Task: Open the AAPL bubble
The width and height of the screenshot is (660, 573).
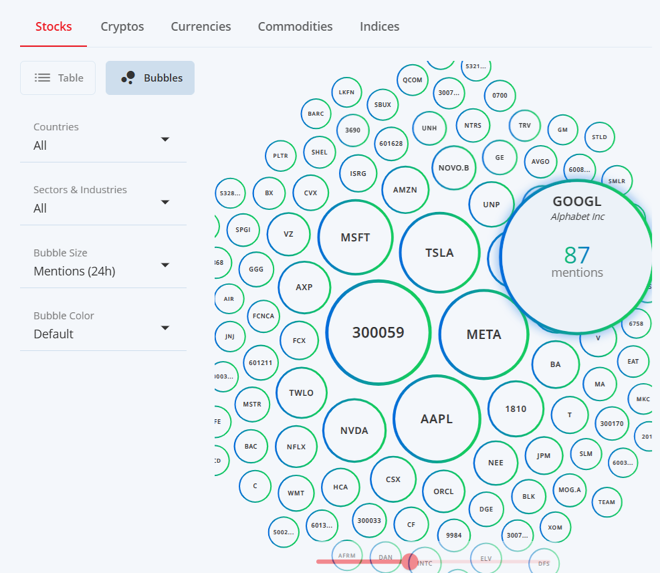Action: tap(436, 419)
